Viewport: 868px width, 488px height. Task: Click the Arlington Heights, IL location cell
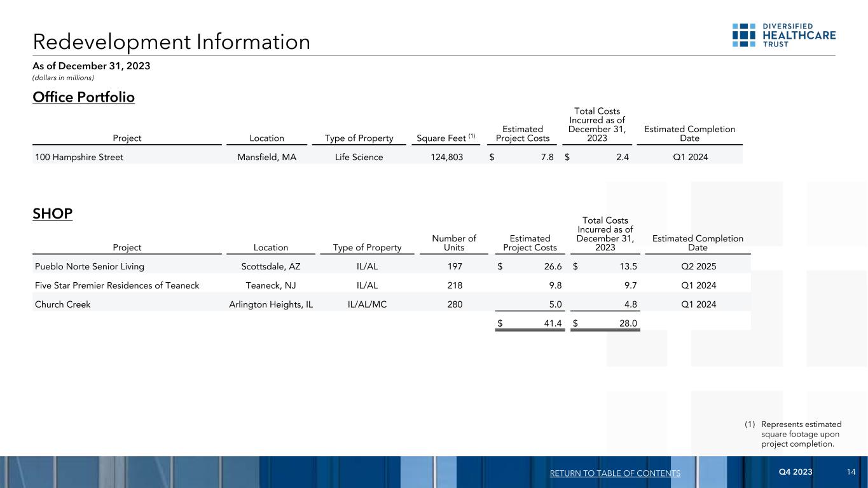pyautogui.click(x=271, y=304)
